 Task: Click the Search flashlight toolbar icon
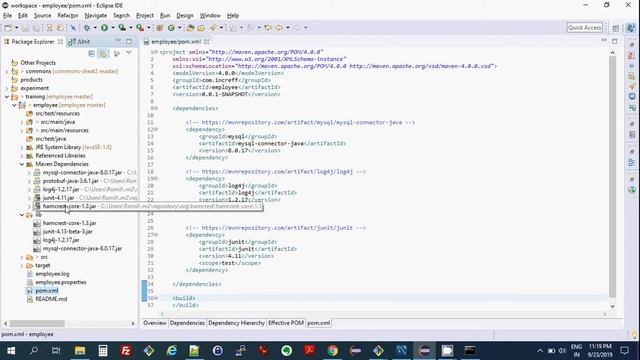pyautogui.click(x=213, y=28)
